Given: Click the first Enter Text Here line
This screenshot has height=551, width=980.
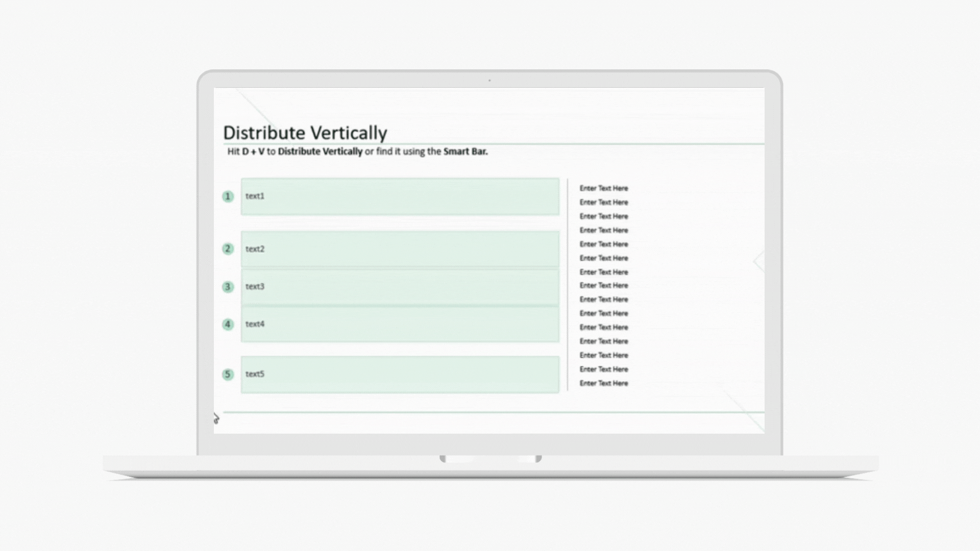Looking at the screenshot, I should [603, 188].
